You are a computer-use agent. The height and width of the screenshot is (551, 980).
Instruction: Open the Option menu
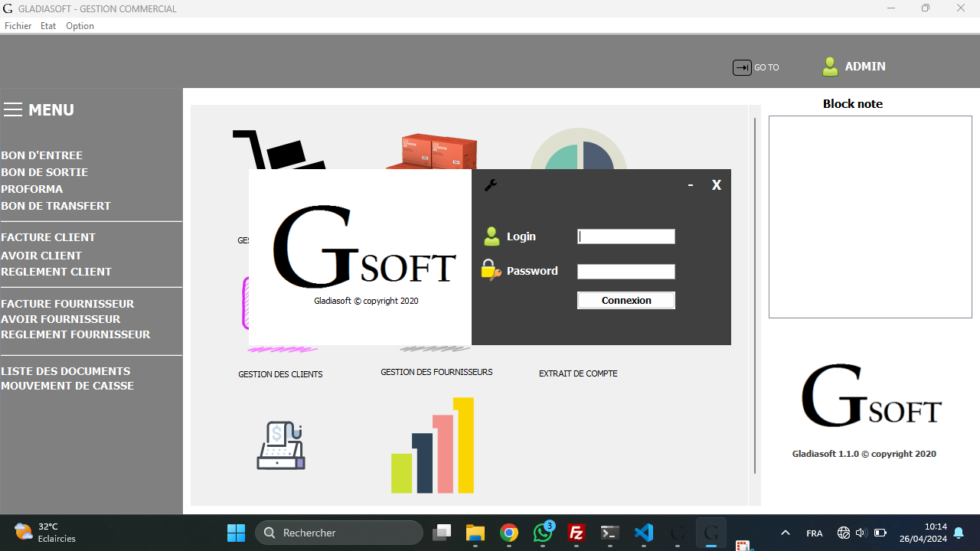tap(80, 25)
